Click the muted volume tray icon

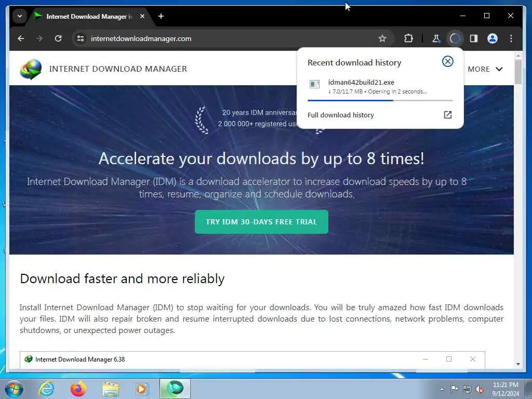tap(480, 389)
